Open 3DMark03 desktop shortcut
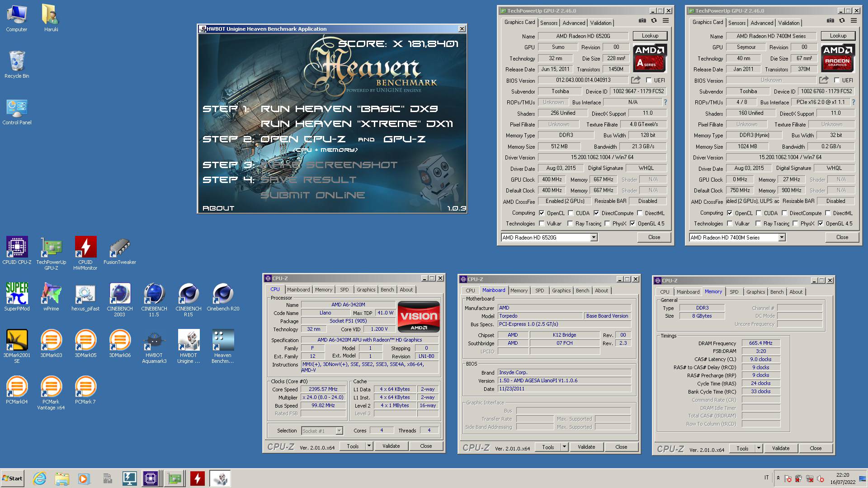868x488 pixels. (51, 344)
